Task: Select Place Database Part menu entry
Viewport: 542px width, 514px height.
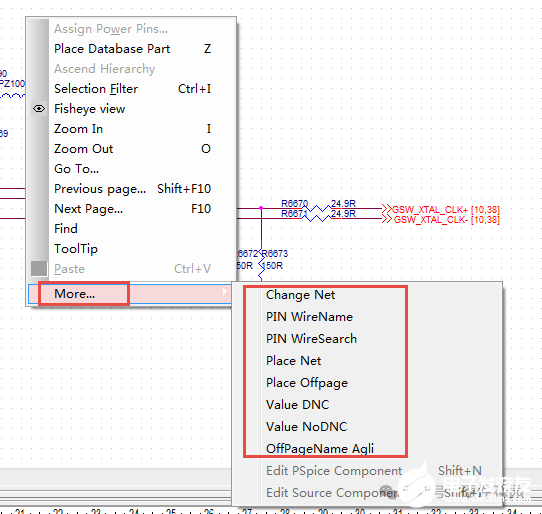Action: click(131, 49)
